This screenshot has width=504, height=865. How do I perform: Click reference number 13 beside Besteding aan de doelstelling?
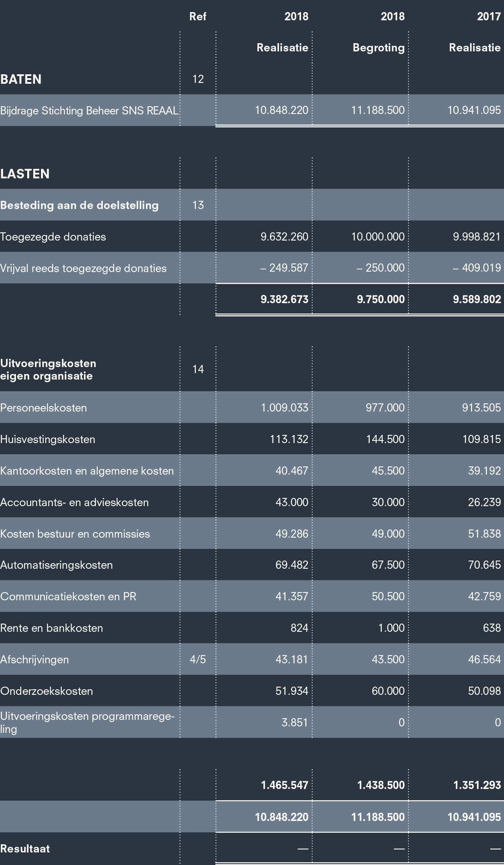click(198, 205)
